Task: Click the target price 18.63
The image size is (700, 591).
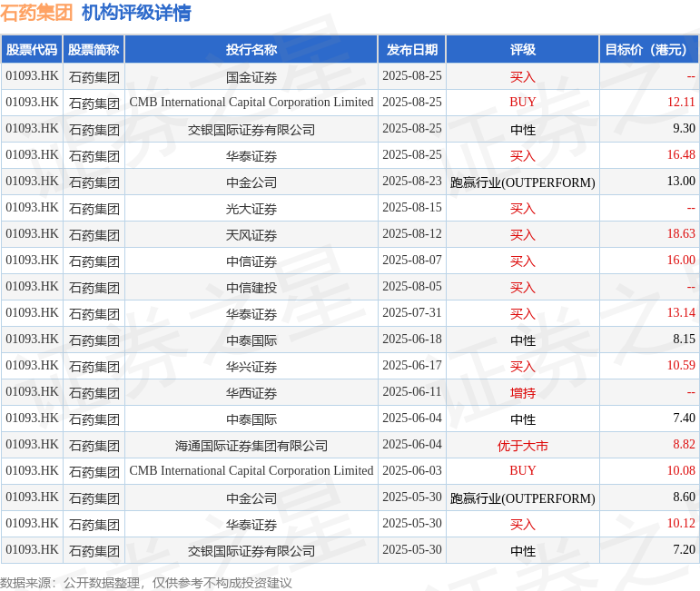Action: click(x=681, y=234)
